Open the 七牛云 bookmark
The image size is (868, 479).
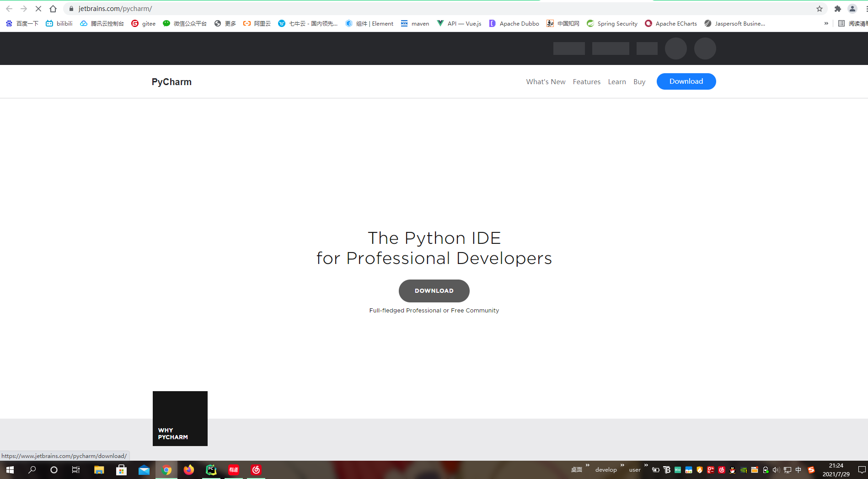(x=308, y=23)
